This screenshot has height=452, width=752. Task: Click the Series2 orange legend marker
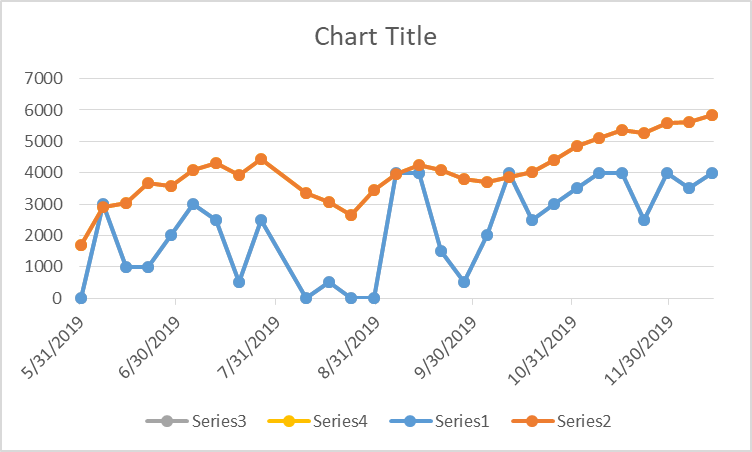pyautogui.click(x=534, y=421)
